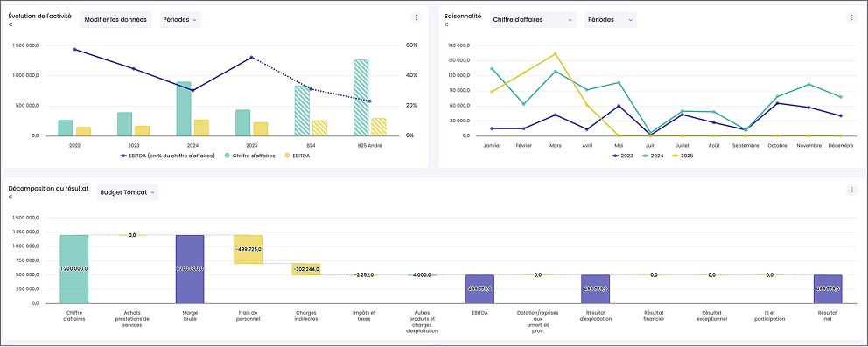Open the Évolution de l'activité three-dot menu
This screenshot has width=868, height=347.
click(416, 17)
